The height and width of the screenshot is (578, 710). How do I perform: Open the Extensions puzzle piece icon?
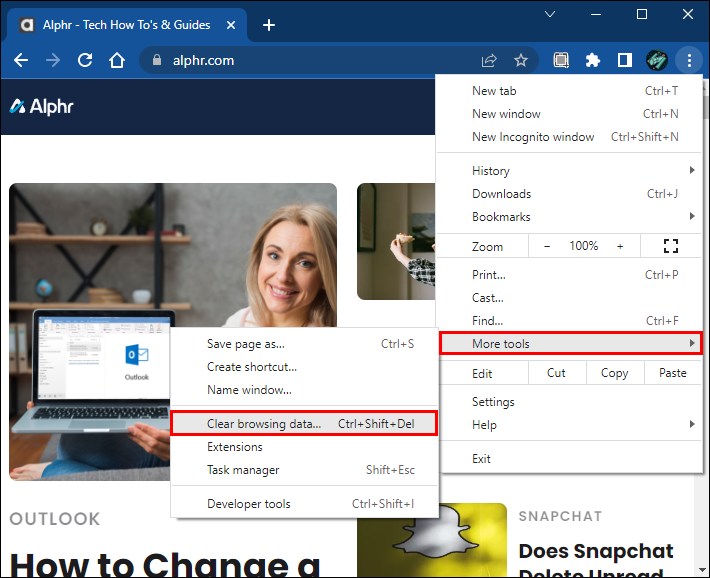point(593,60)
